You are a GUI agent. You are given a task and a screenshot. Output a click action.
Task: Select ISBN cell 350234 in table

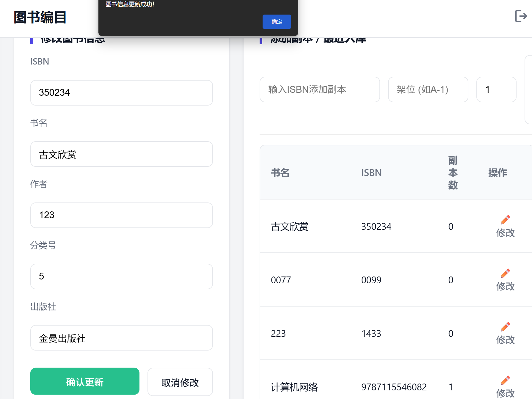pos(376,227)
